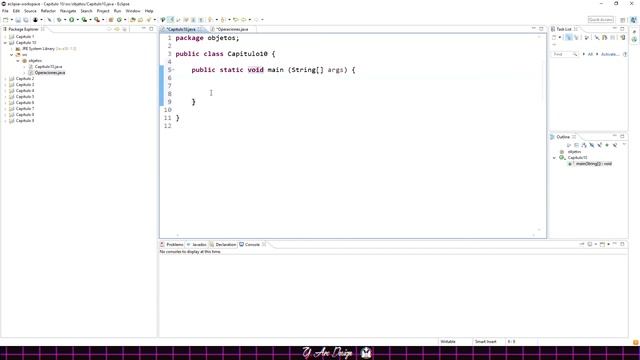Image resolution: width=640 pixels, height=360 pixels.
Task: Click the Open Type toolbar icon
Action: click(x=132, y=20)
